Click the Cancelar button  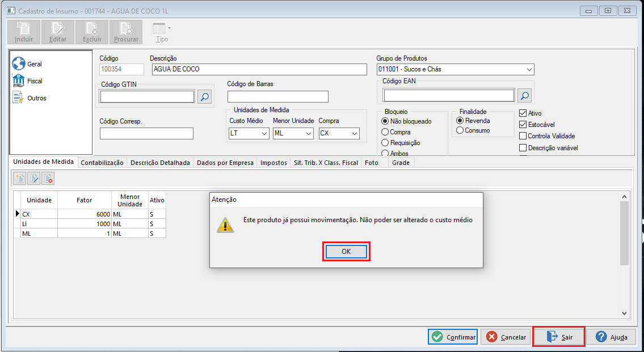click(506, 337)
